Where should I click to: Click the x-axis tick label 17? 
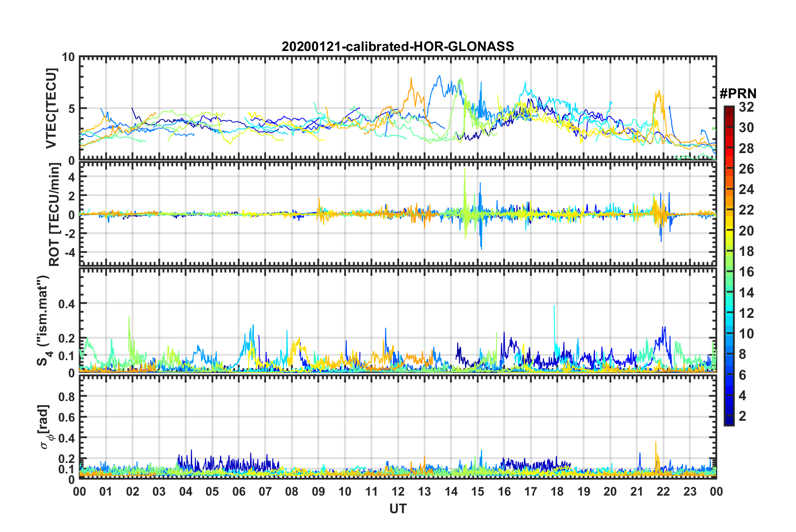point(531,491)
